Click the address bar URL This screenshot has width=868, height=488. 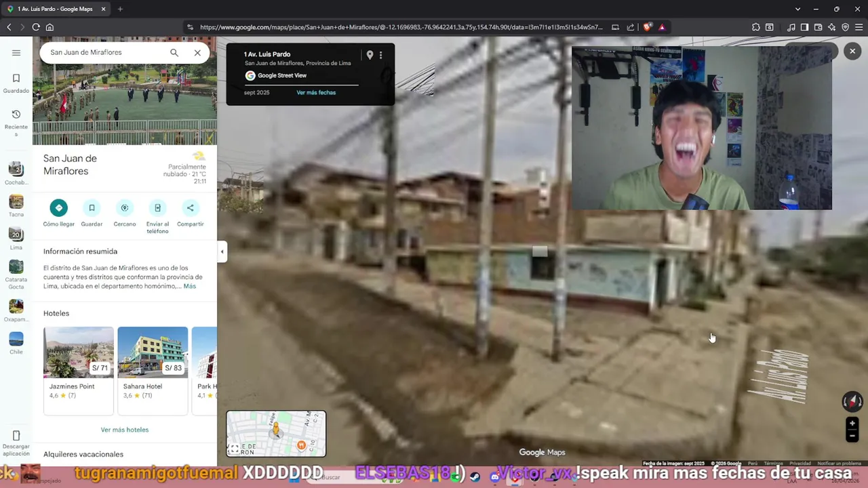click(x=401, y=27)
